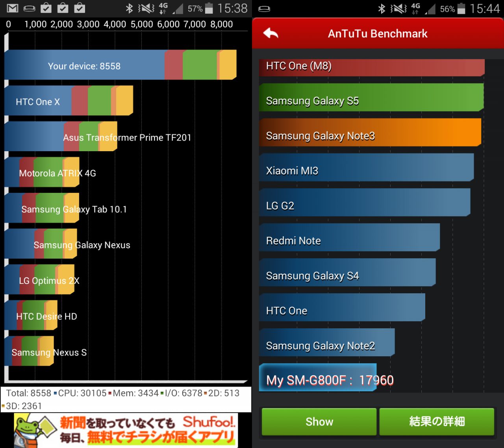Tap the vibrate mode icon in right status bar

coord(398,9)
